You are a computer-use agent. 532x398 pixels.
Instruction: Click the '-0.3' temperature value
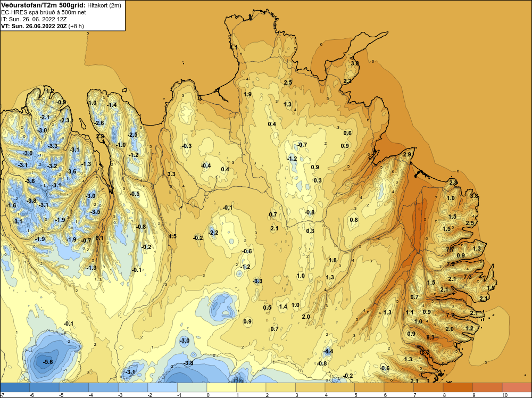pyautogui.click(x=187, y=146)
